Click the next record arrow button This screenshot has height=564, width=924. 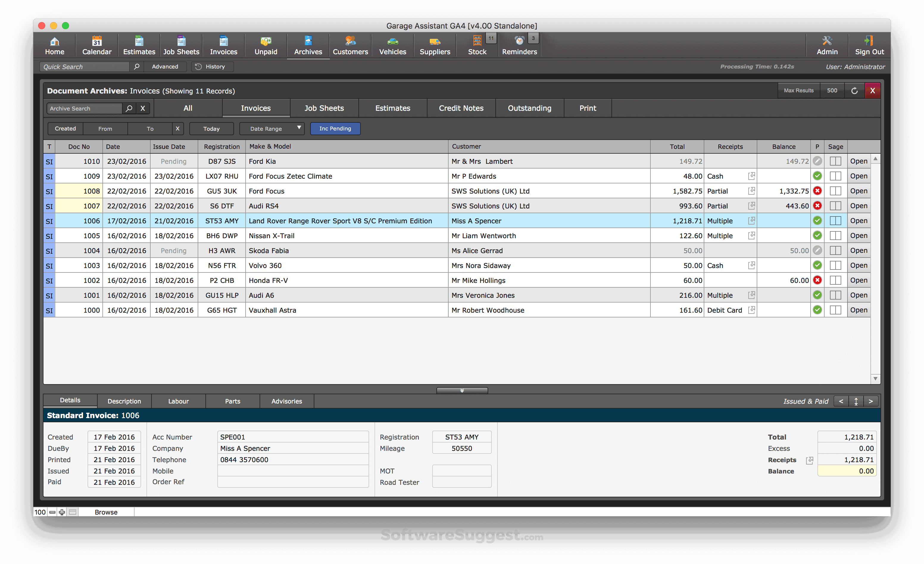point(870,401)
